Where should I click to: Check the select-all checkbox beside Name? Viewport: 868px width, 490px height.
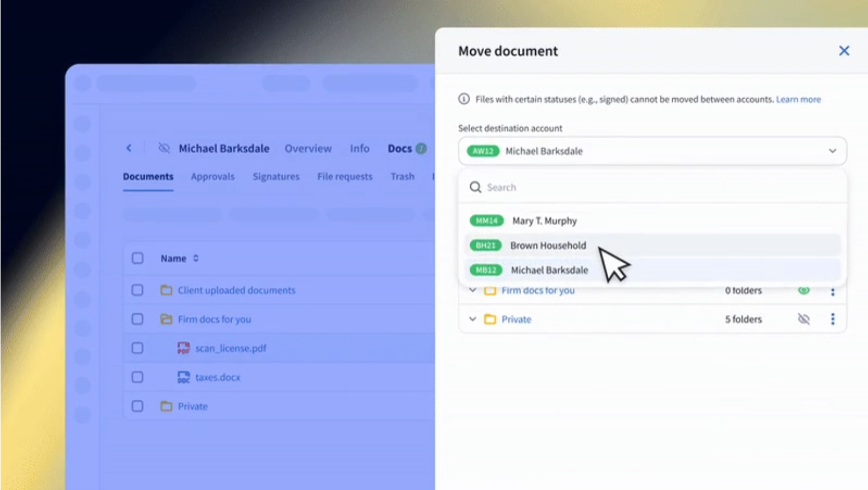coord(137,258)
